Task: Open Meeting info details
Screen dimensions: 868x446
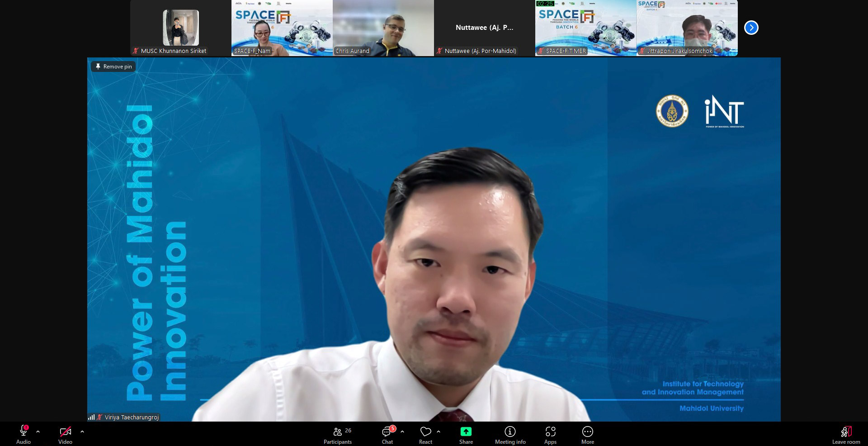Action: [x=510, y=434]
